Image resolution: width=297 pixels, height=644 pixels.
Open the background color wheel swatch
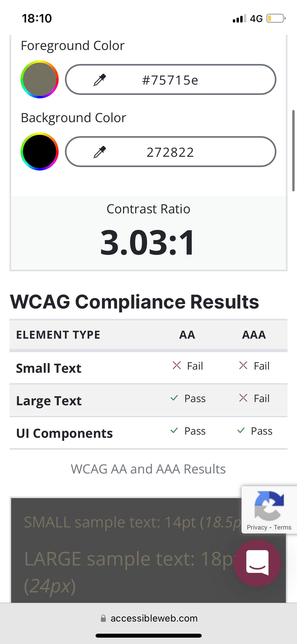click(40, 151)
